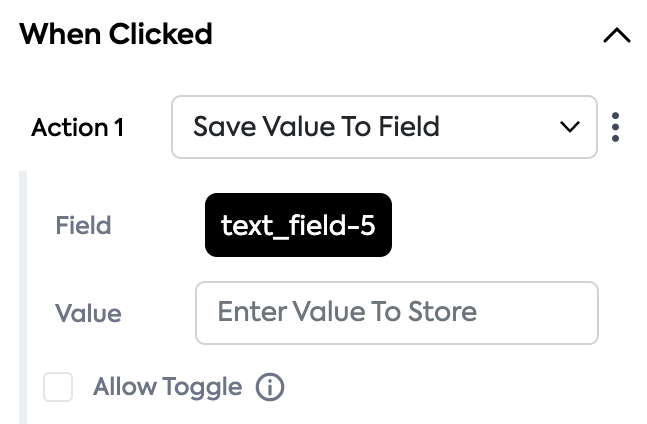
Task: Open Action 1 three-dot options menu
Action: tap(616, 127)
